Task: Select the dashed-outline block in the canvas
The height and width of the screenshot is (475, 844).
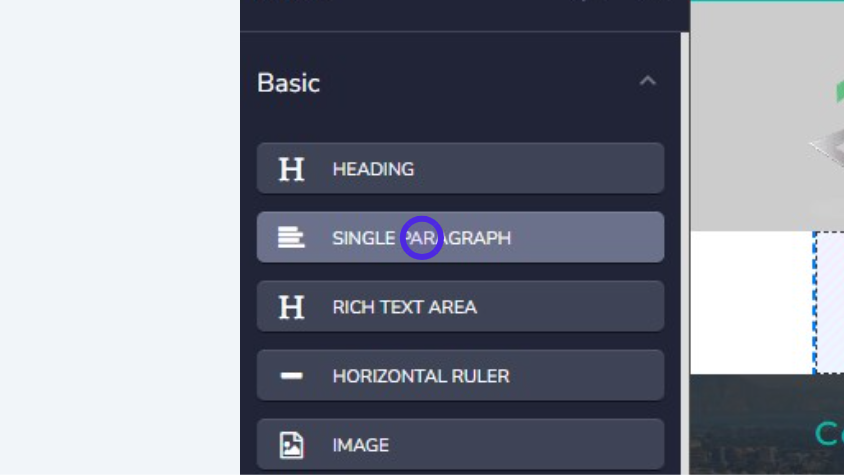Action: pos(830,302)
